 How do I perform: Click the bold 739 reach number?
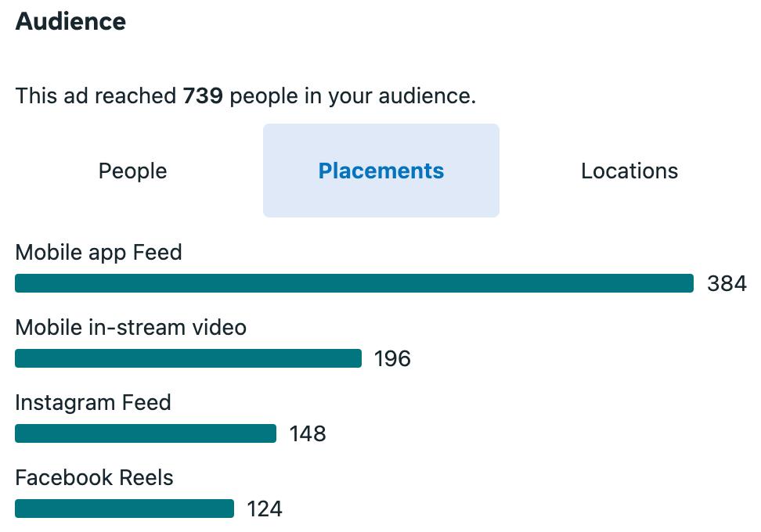point(203,96)
